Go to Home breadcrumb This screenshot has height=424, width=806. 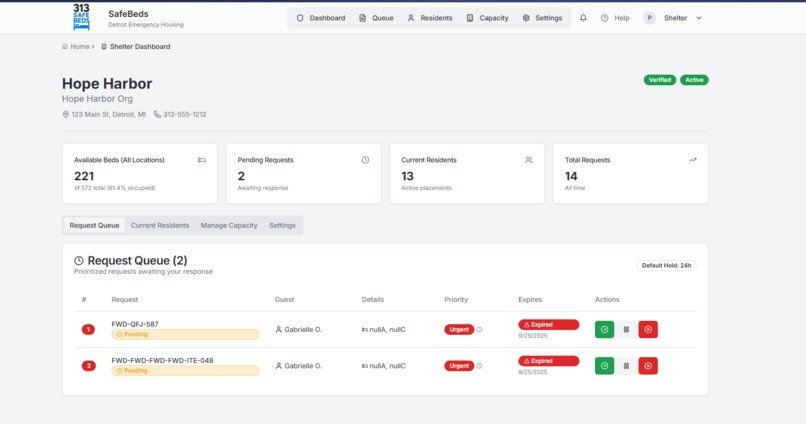click(x=76, y=46)
